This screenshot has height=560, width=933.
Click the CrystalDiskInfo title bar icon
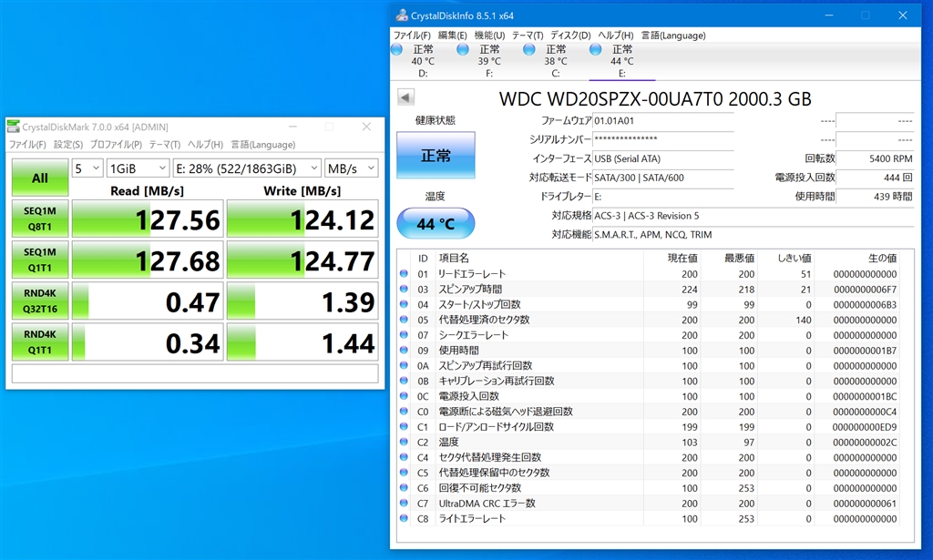[402, 15]
